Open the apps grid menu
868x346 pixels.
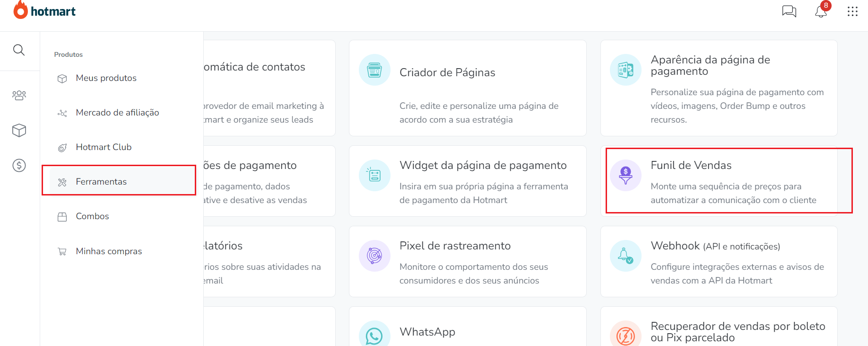[852, 11]
